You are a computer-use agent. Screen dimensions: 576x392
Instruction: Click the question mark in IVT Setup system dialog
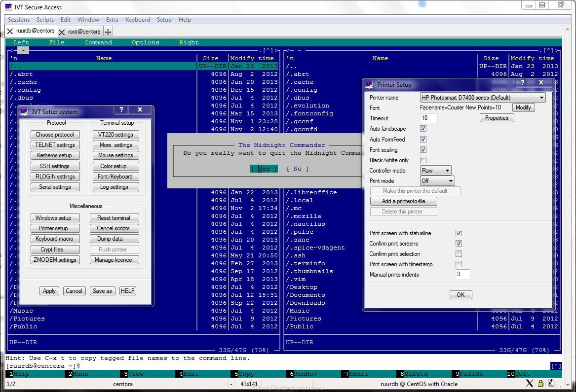click(x=121, y=109)
